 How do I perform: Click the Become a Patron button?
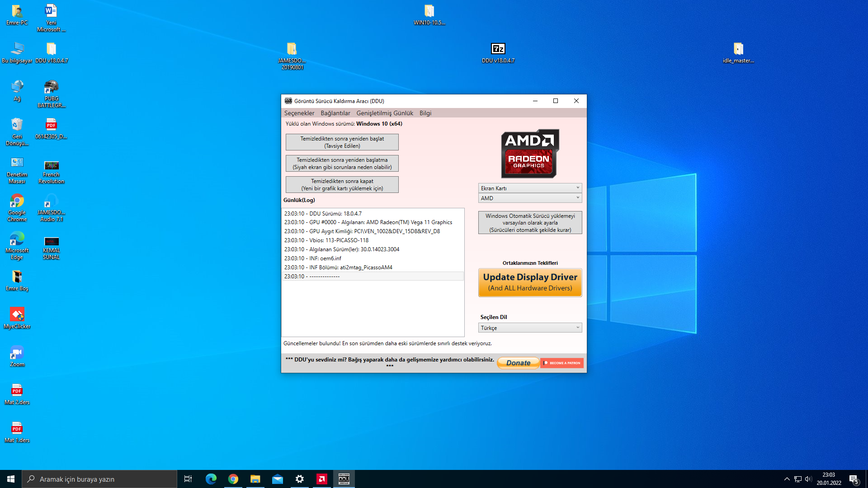562,363
